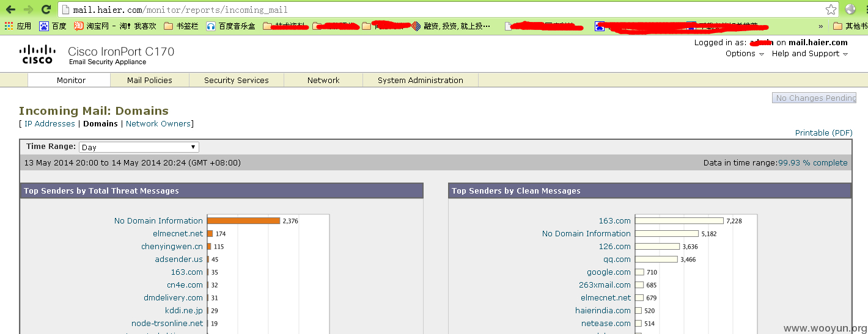
Task: Open the 百度 bookmark
Action: coord(53,26)
